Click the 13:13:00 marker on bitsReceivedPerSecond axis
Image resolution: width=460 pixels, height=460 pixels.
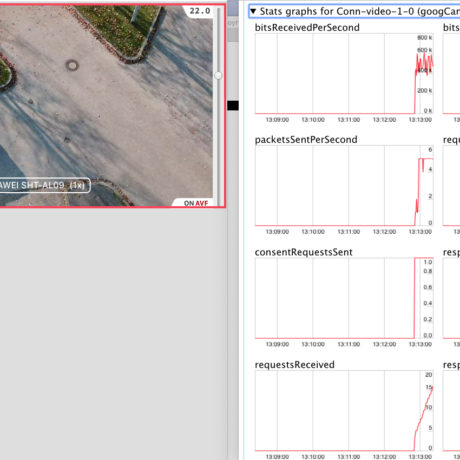[x=420, y=120]
